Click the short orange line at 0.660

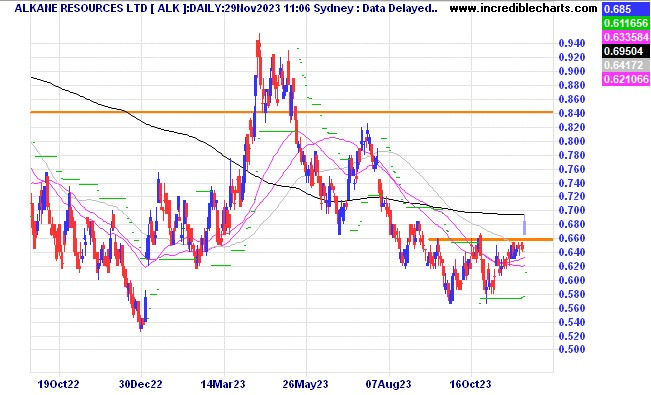(x=491, y=239)
